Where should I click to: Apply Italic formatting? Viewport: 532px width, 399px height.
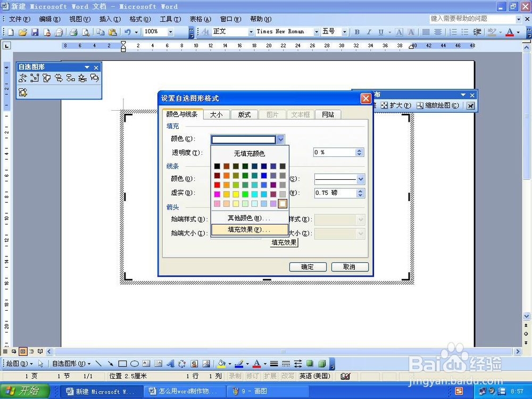point(369,32)
